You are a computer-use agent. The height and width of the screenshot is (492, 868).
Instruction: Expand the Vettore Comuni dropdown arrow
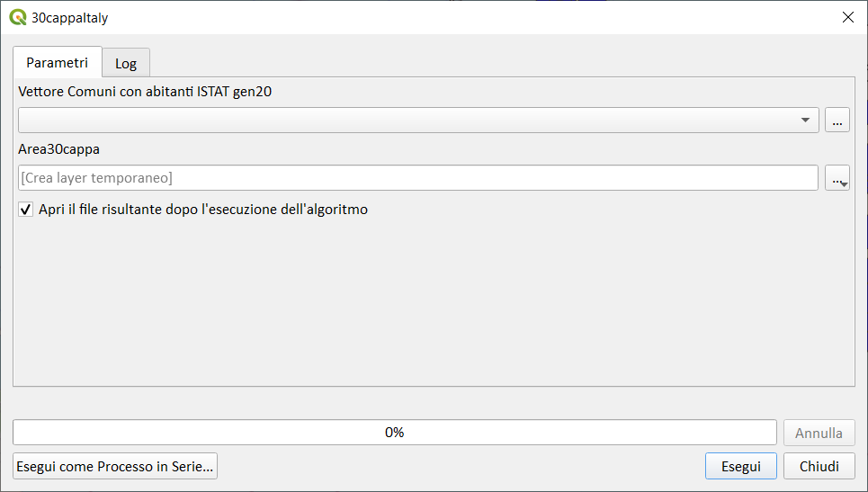(806, 121)
